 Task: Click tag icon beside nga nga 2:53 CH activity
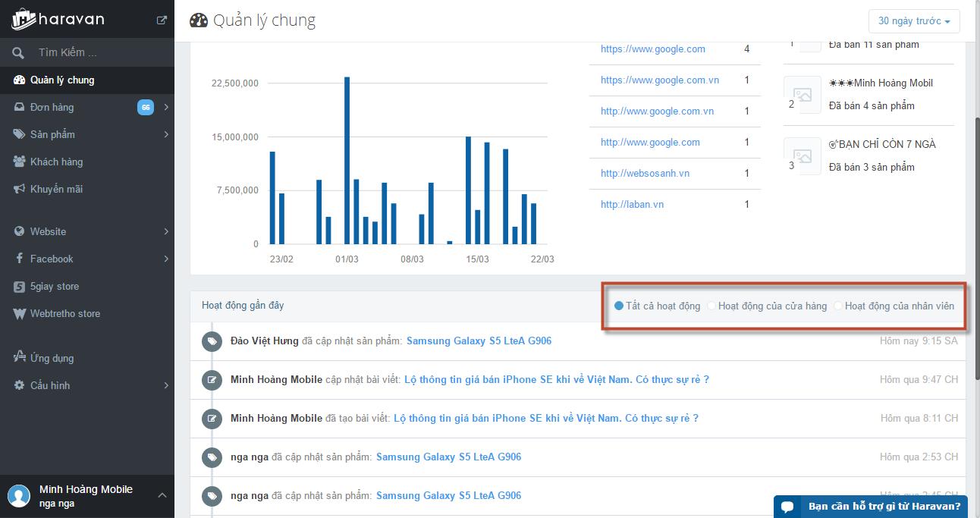[212, 457]
